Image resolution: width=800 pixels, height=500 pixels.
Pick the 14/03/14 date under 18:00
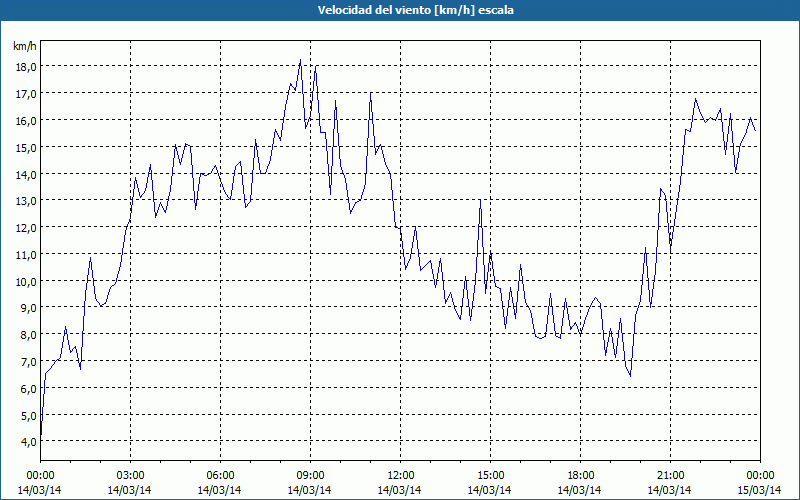point(579,490)
